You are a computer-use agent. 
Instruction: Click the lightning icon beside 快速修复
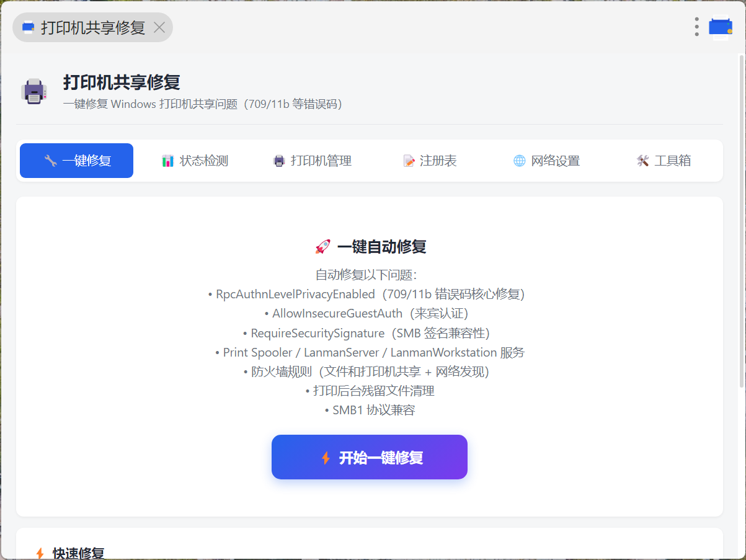coord(40,553)
